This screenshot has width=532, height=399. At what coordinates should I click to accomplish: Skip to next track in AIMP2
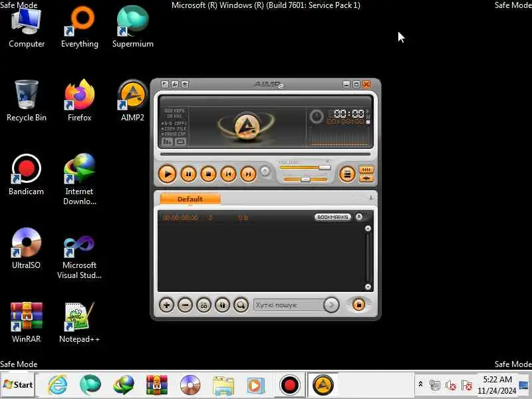(x=248, y=174)
